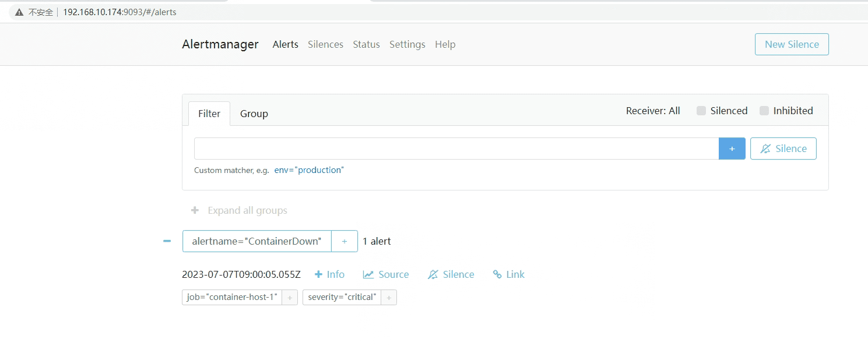Viewport: 868px width, 346px height.
Task: Add the job="container-host-1" label to the filter with its plus
Action: (x=290, y=298)
